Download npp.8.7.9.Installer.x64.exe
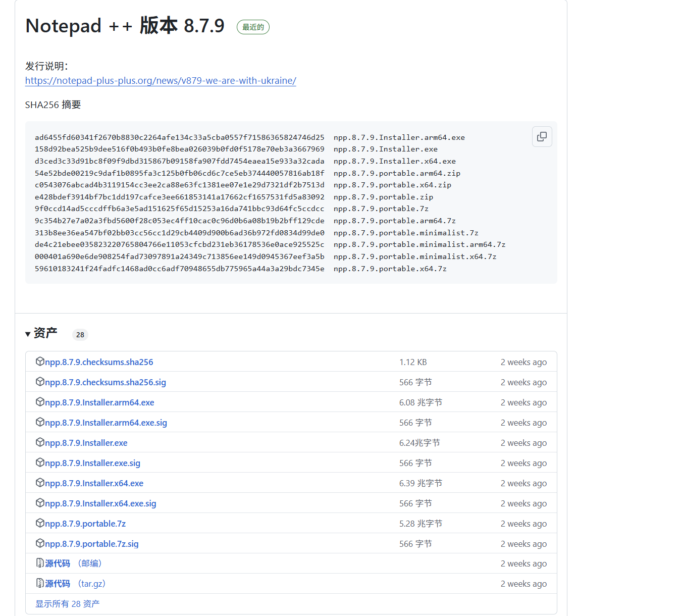 (x=94, y=483)
